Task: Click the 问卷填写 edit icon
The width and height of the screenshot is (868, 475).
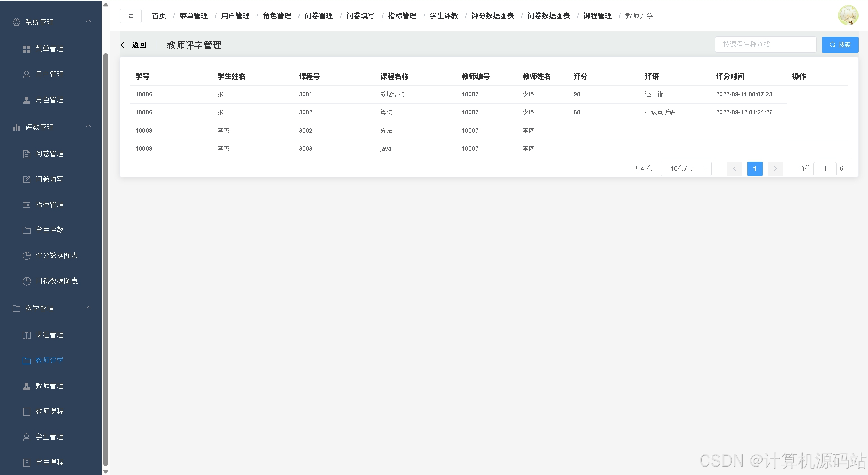Action: [x=26, y=179]
